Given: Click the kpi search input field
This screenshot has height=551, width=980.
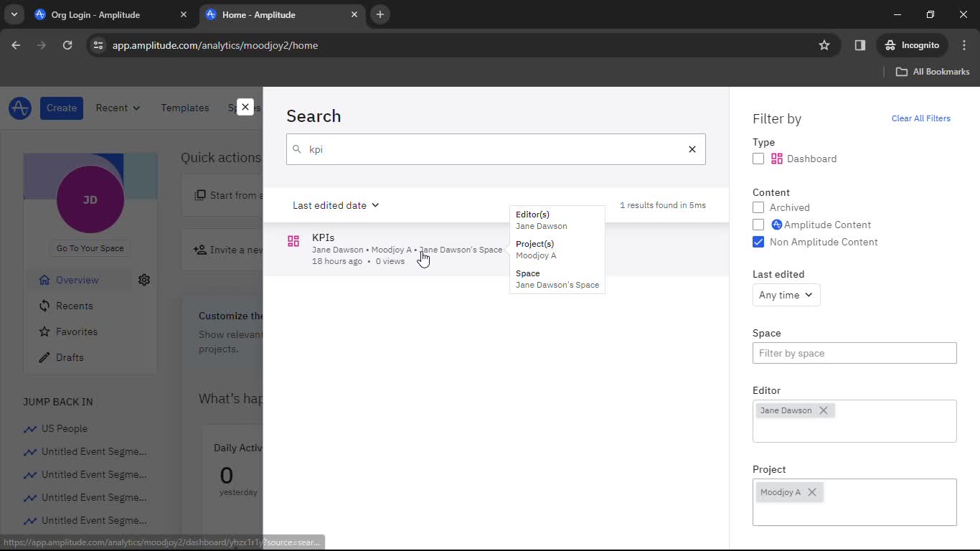Looking at the screenshot, I should (496, 149).
